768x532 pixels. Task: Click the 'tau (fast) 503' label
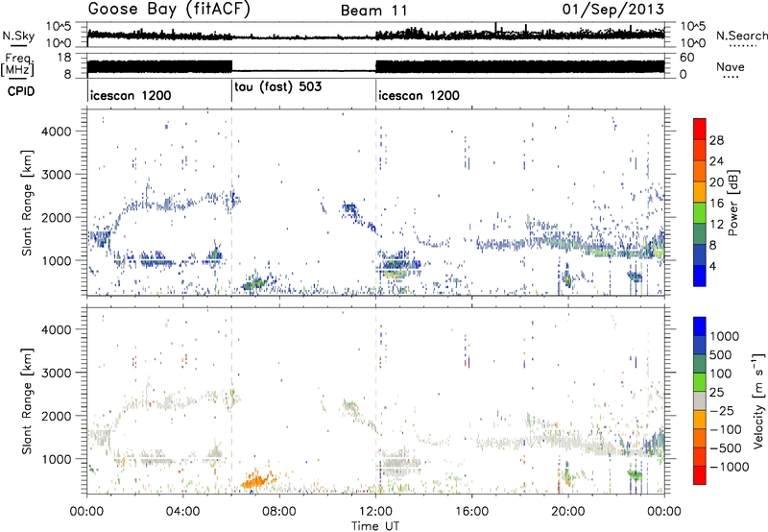point(278,87)
